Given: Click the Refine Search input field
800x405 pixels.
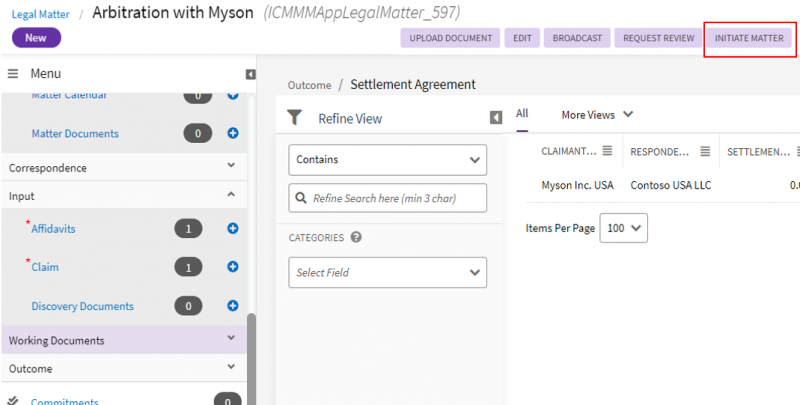Looking at the screenshot, I should (x=388, y=198).
